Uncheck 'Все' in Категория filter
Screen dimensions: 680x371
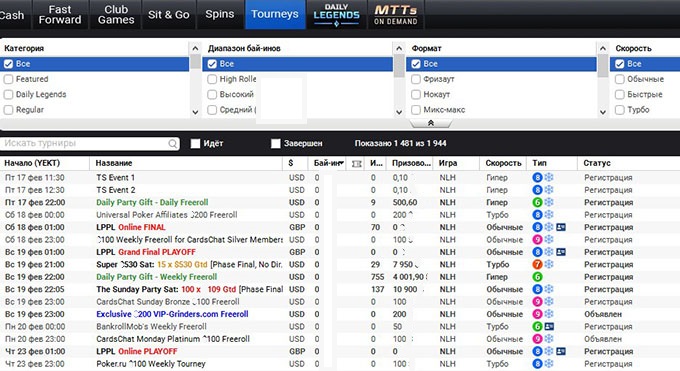click(x=8, y=64)
